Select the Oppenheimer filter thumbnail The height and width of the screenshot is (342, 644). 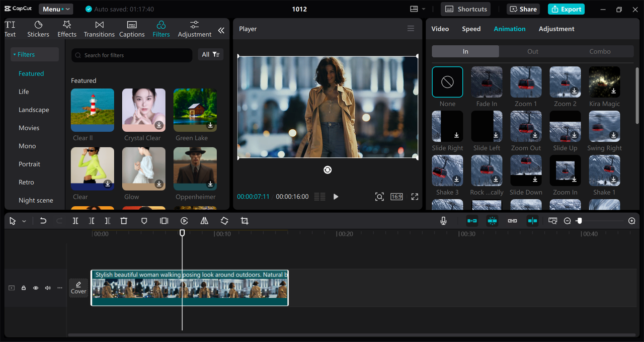point(195,169)
